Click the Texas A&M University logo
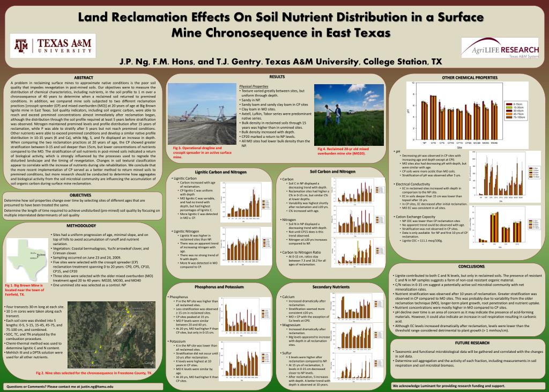Image resolution: width=549 pixels, height=392 pixels. tap(53, 46)
